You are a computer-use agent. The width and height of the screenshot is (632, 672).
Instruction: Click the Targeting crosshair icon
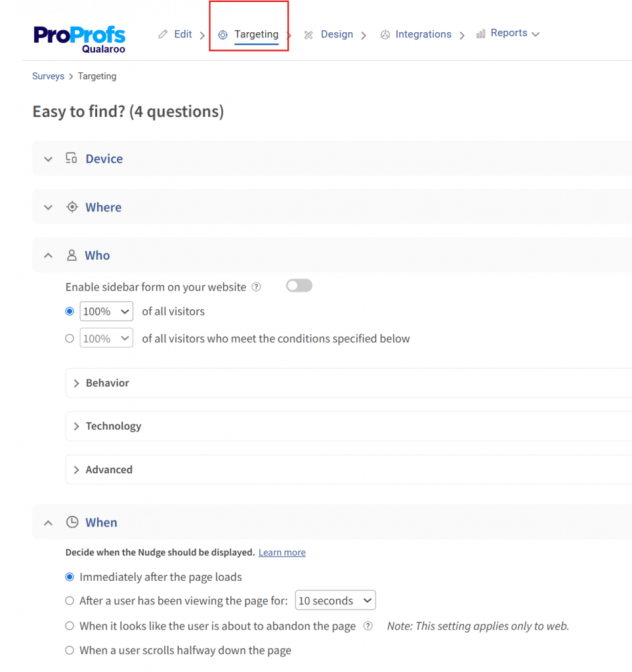224,33
